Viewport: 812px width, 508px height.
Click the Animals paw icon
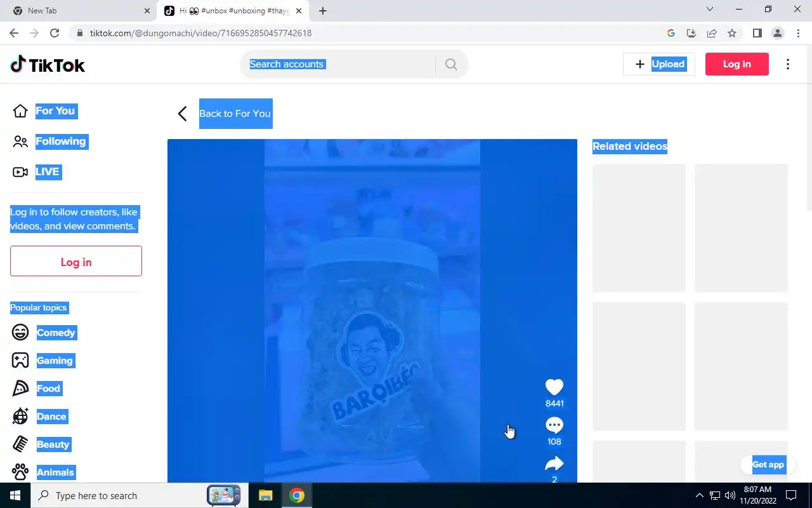[x=20, y=472]
